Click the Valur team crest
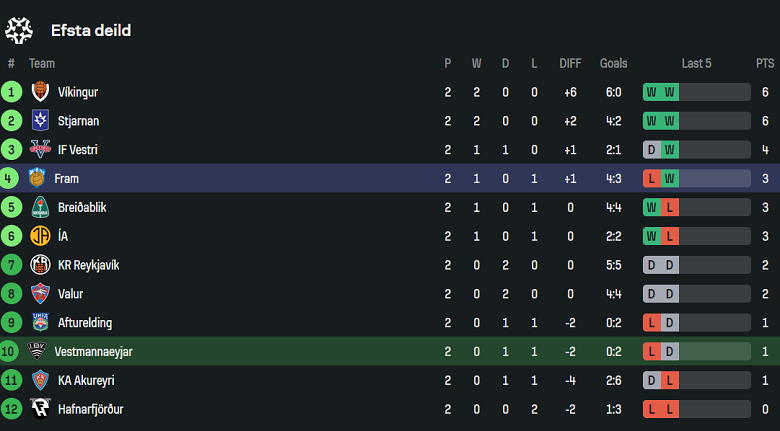 [x=41, y=294]
